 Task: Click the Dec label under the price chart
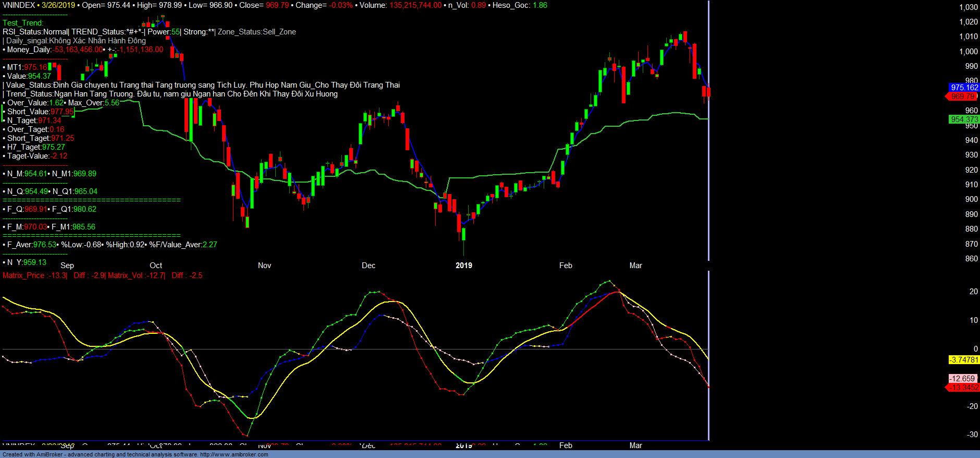369,266
